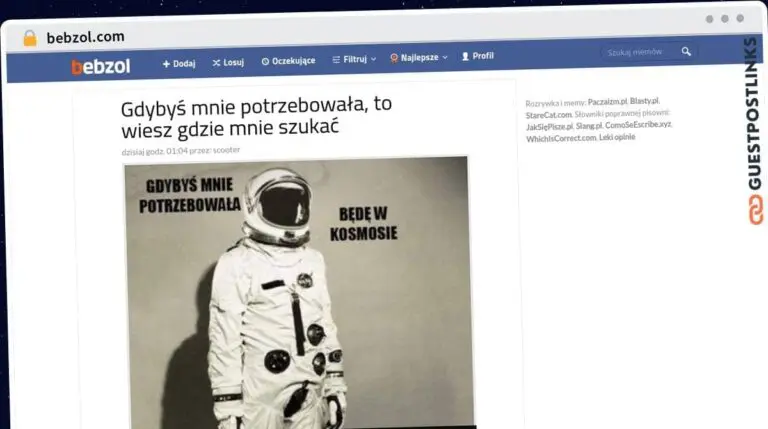Expand the Filtruj dropdown
This screenshot has width=768, height=429.
[x=354, y=59]
